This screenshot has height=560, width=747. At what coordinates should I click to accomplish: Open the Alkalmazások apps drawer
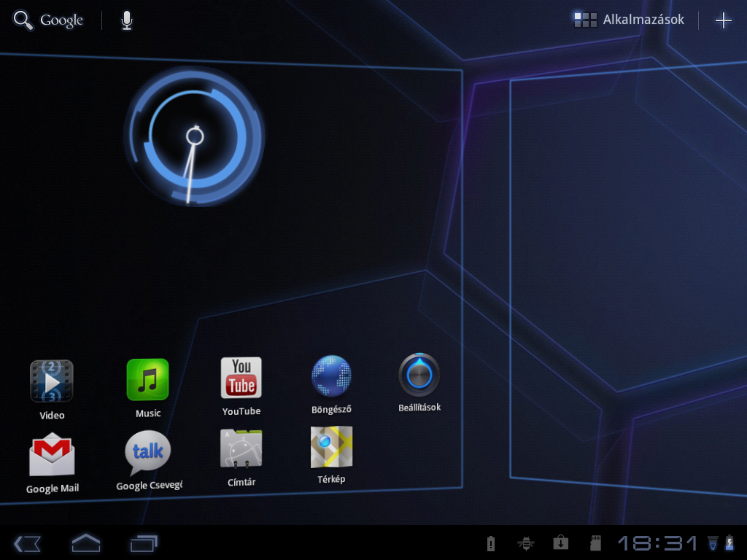pos(629,20)
